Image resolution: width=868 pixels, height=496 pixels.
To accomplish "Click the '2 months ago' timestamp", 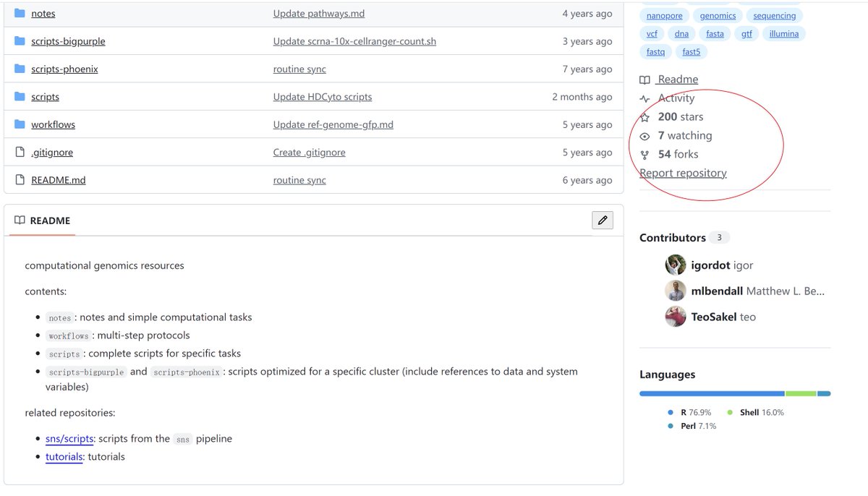I will 582,97.
